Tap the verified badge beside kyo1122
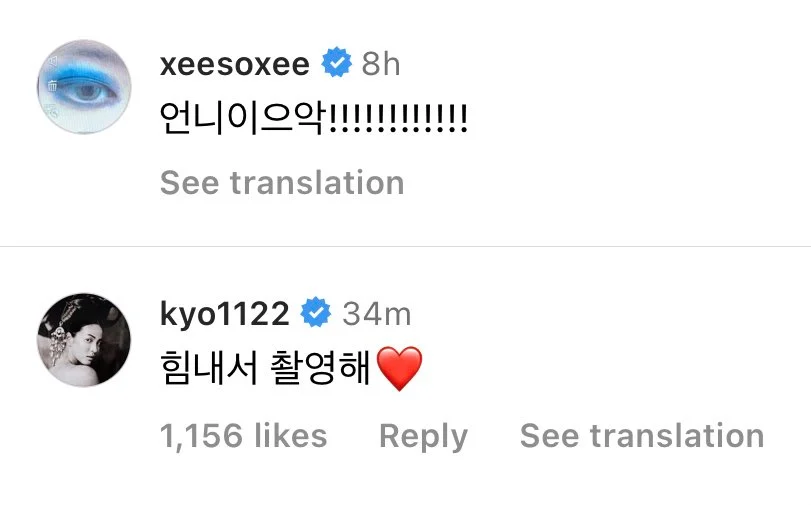 316,312
